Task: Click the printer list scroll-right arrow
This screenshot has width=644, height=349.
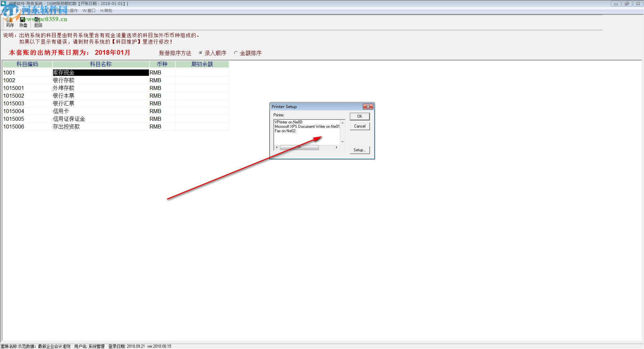Action: [x=337, y=148]
